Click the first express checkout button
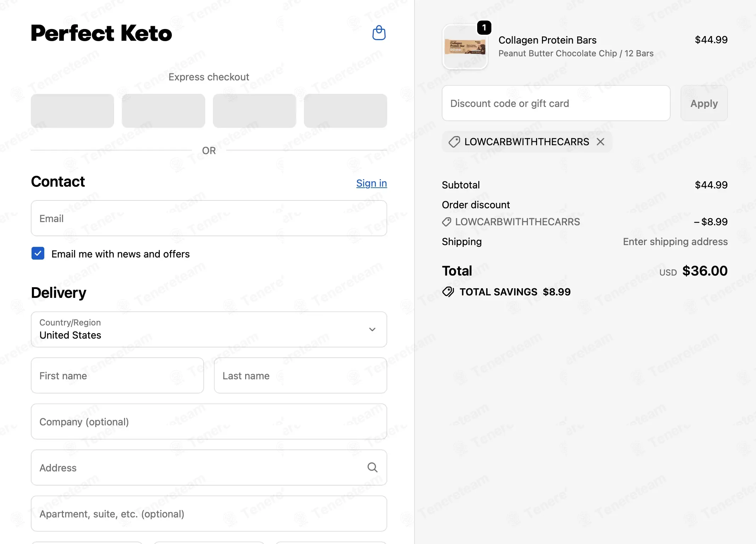The width and height of the screenshot is (756, 544). 72,111
